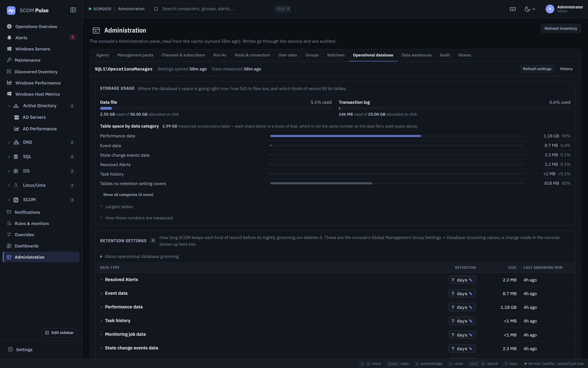Switch to the Data warehouse tab
The width and height of the screenshot is (588, 368).
tap(416, 55)
